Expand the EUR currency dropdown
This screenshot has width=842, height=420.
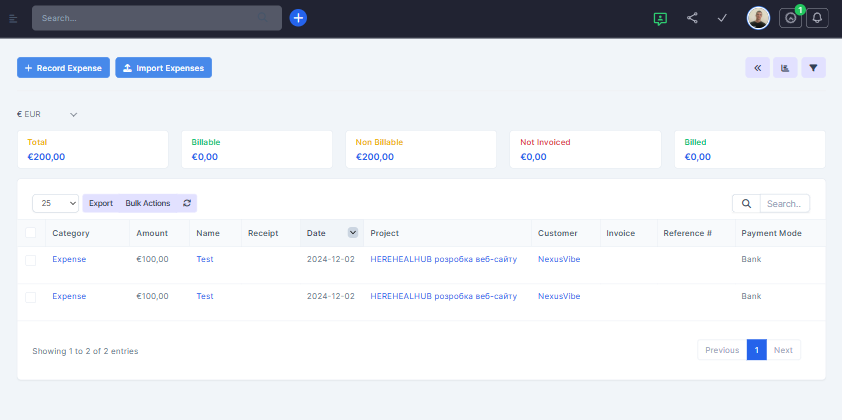48,115
